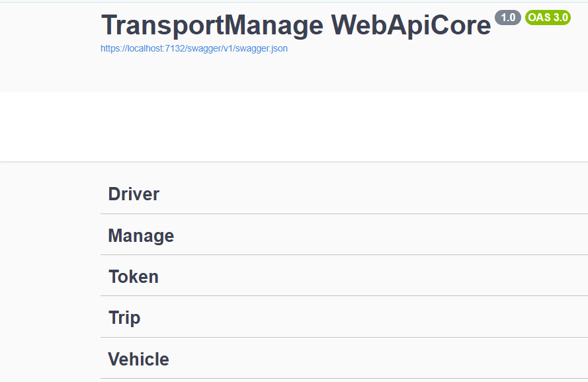Viewport: 588px width, 382px height.
Task: Open the swagger.json specification link
Action: [194, 48]
